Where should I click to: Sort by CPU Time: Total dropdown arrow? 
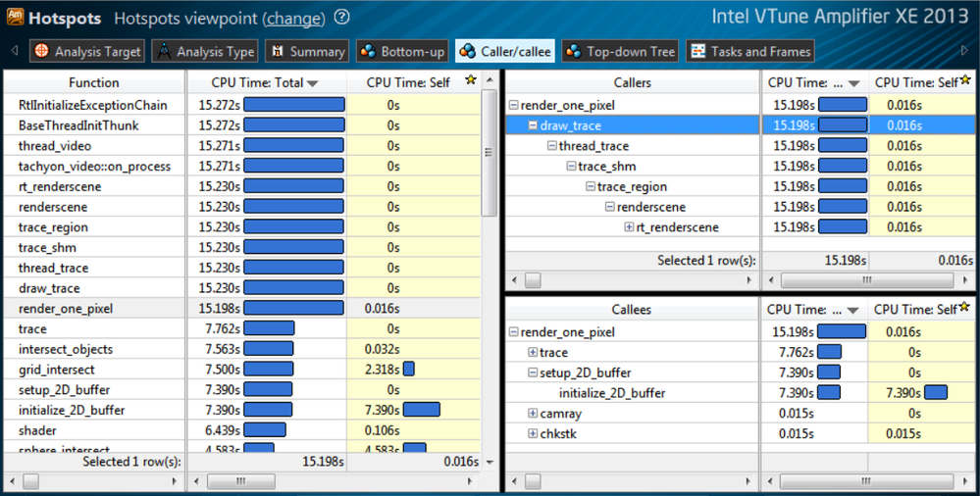pos(313,83)
